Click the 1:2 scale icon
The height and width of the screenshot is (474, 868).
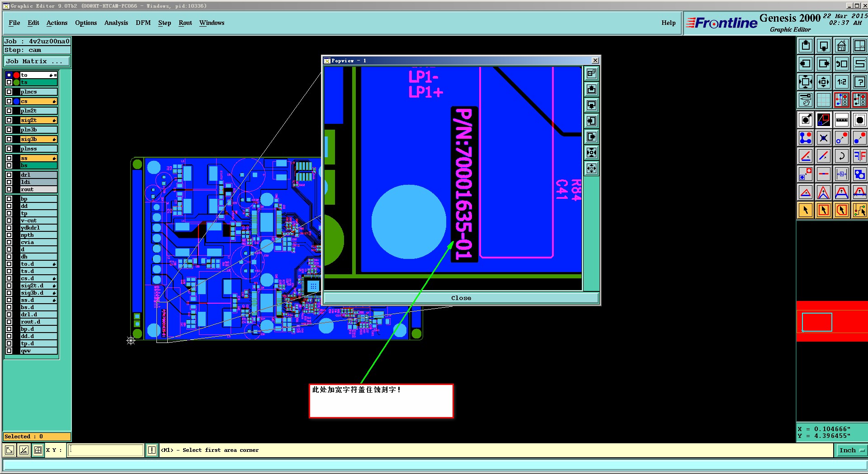click(x=841, y=82)
